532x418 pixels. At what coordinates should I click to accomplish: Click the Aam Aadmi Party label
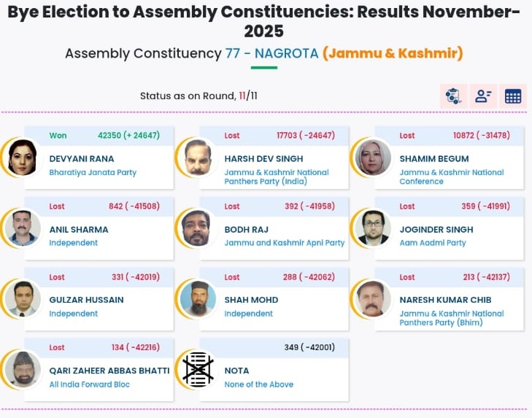[433, 243]
